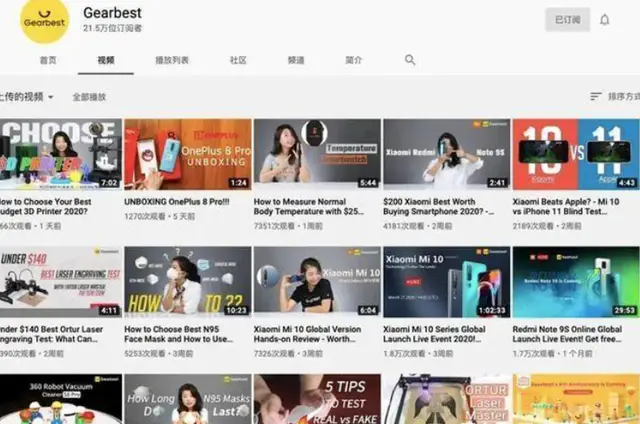Click title 'How to Choose Your Best Budget 3D Printer'
Screen dimensions: 640x424
46,206
